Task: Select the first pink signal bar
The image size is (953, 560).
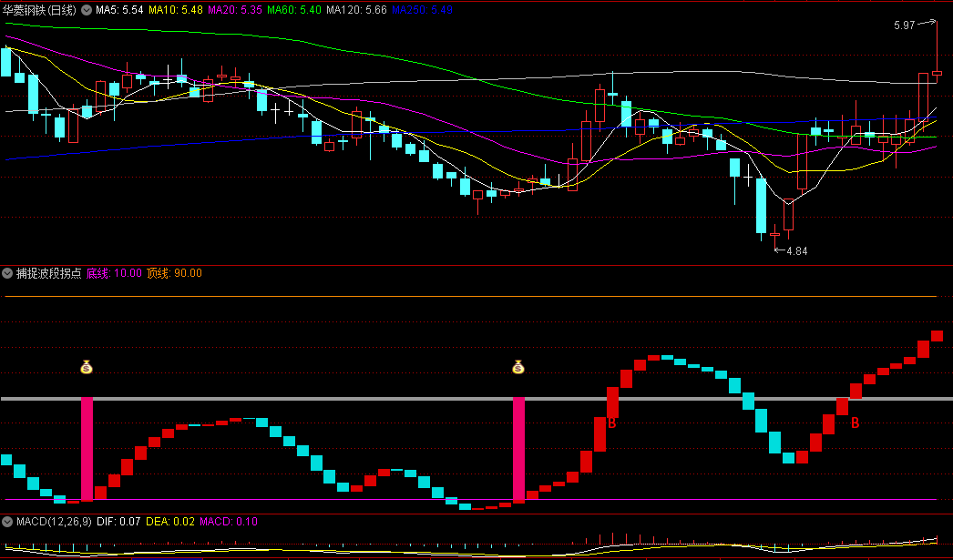Action: [x=87, y=449]
